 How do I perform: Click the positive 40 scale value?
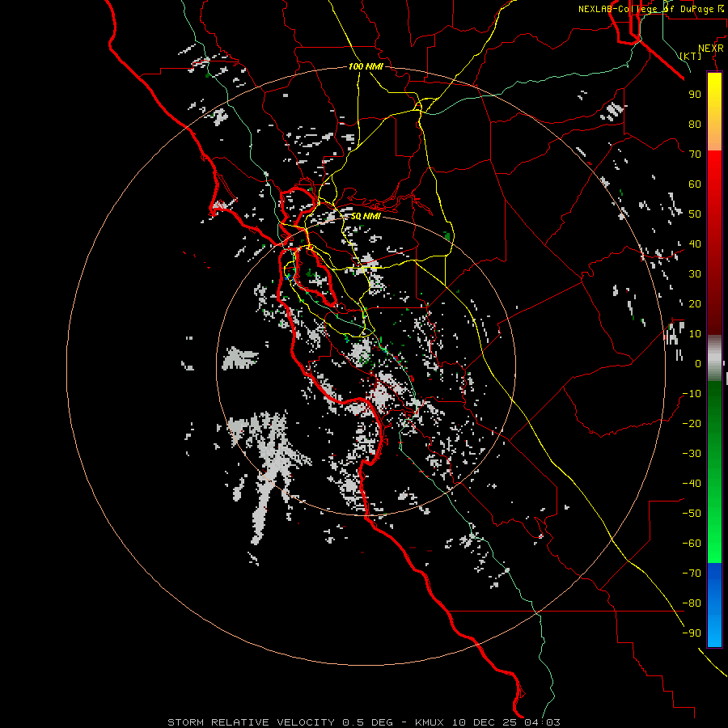click(x=695, y=243)
